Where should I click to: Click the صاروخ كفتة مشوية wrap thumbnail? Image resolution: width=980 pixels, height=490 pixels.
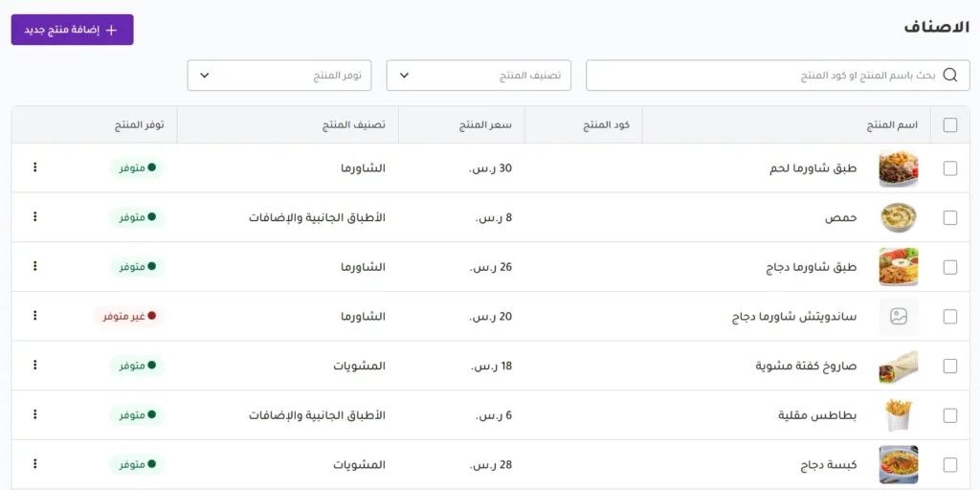coord(899,367)
